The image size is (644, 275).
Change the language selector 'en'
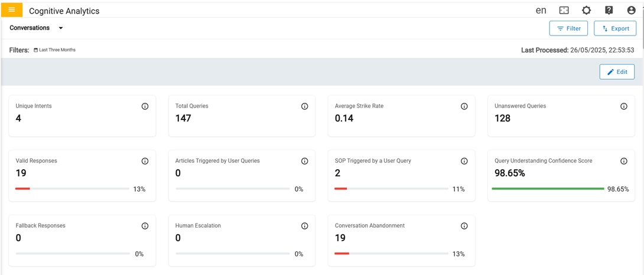541,11
